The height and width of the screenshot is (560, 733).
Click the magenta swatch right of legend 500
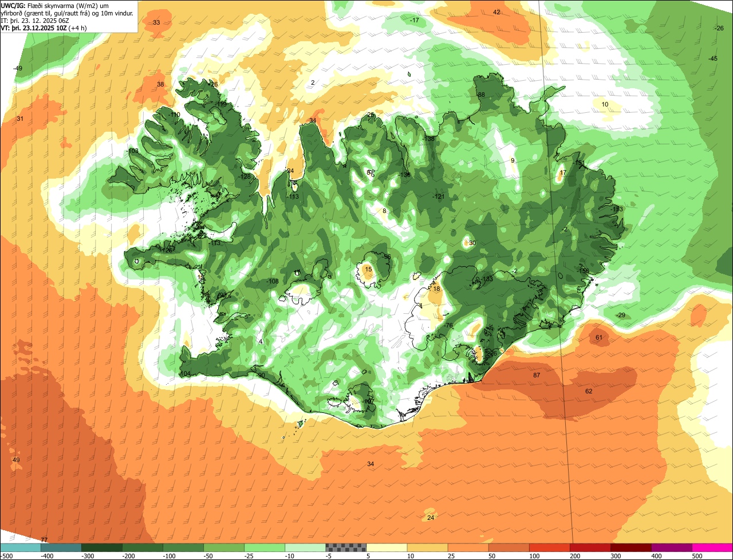pos(712,547)
